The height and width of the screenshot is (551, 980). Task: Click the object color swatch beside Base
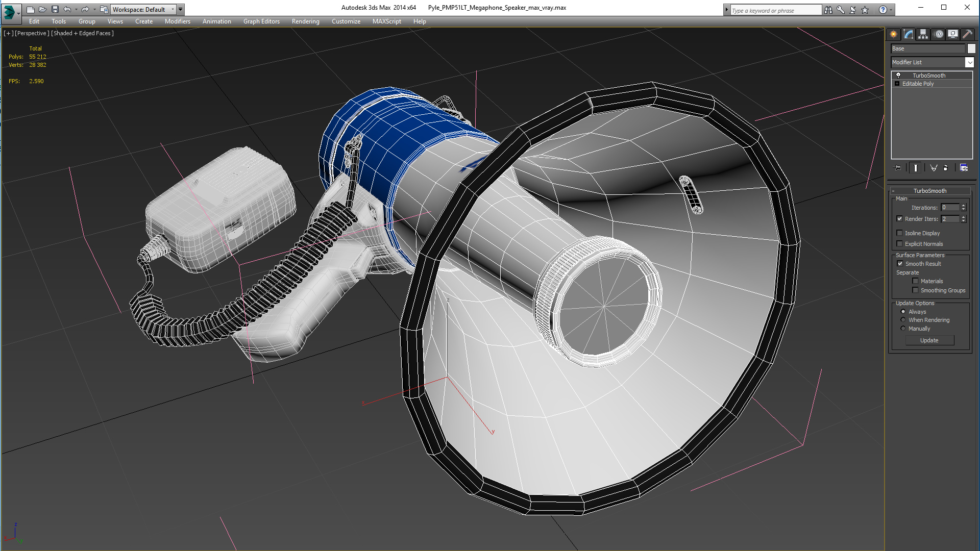(x=971, y=48)
